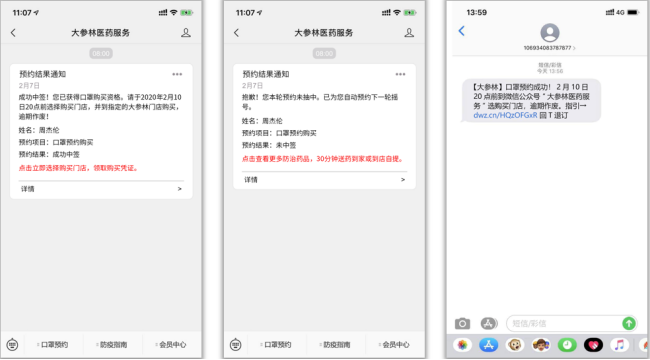Go back in left phone chat
The image size is (650, 360).
(13, 33)
